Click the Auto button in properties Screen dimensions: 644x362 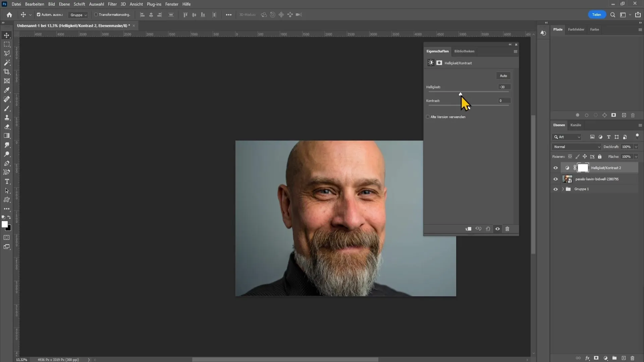coord(503,75)
